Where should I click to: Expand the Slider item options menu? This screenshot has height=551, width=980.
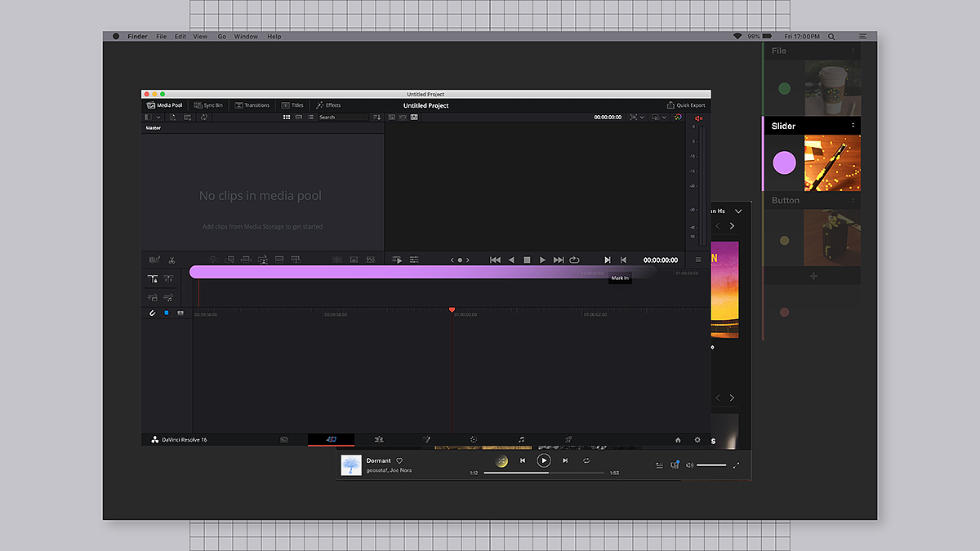pyautogui.click(x=853, y=126)
